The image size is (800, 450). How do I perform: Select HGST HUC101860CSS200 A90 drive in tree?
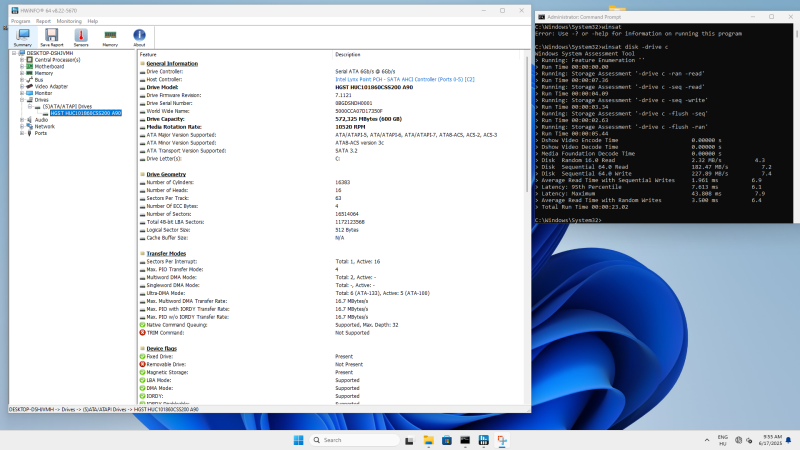tap(86, 113)
